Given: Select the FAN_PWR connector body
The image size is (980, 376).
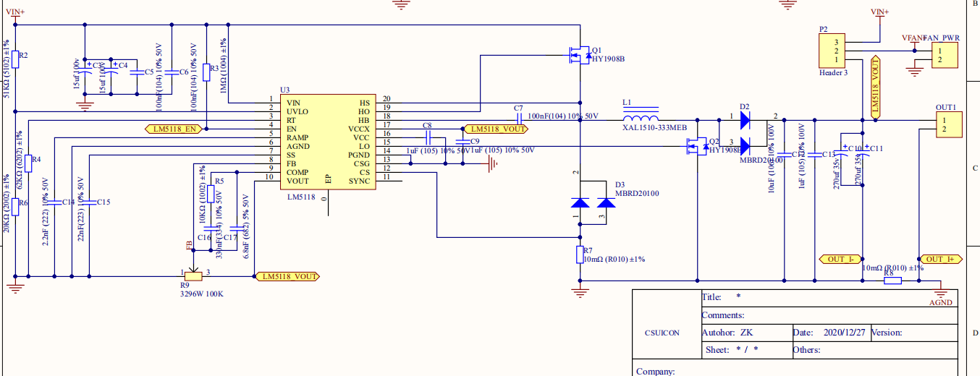Looking at the screenshot, I should click(945, 55).
